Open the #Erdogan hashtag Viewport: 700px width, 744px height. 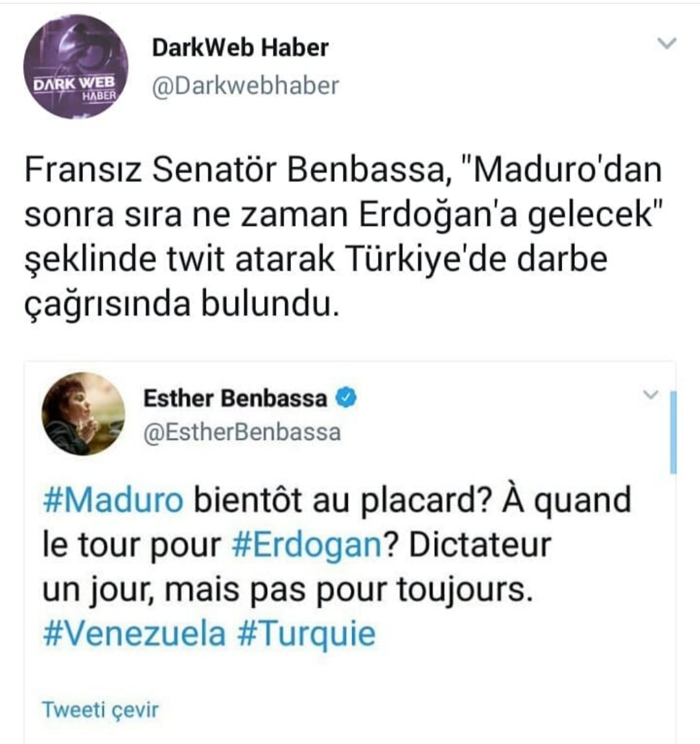click(x=307, y=545)
